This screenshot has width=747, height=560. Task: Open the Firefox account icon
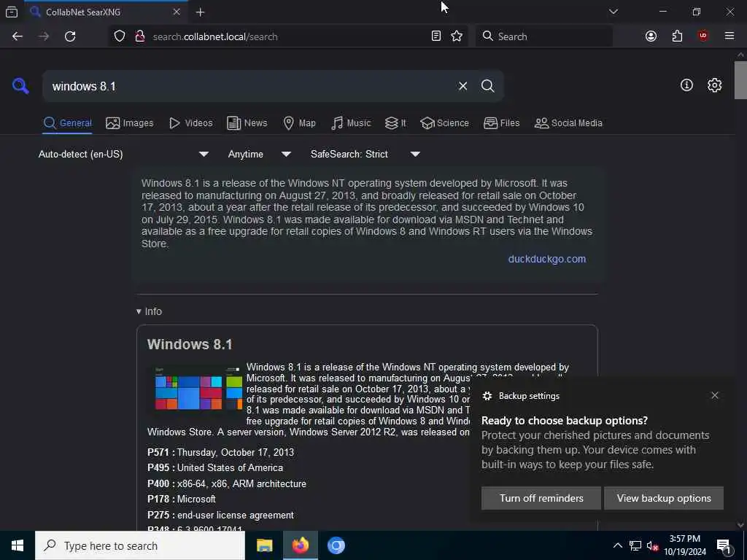pos(651,36)
